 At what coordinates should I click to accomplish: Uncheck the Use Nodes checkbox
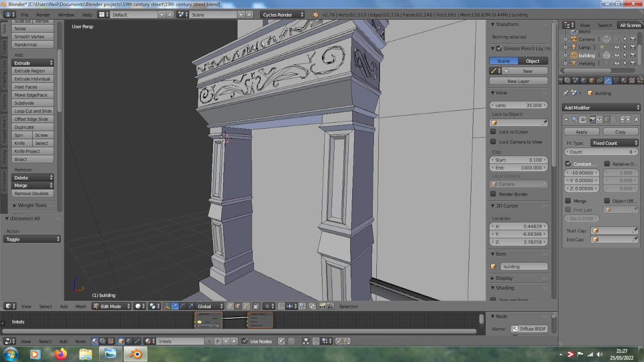[245, 341]
